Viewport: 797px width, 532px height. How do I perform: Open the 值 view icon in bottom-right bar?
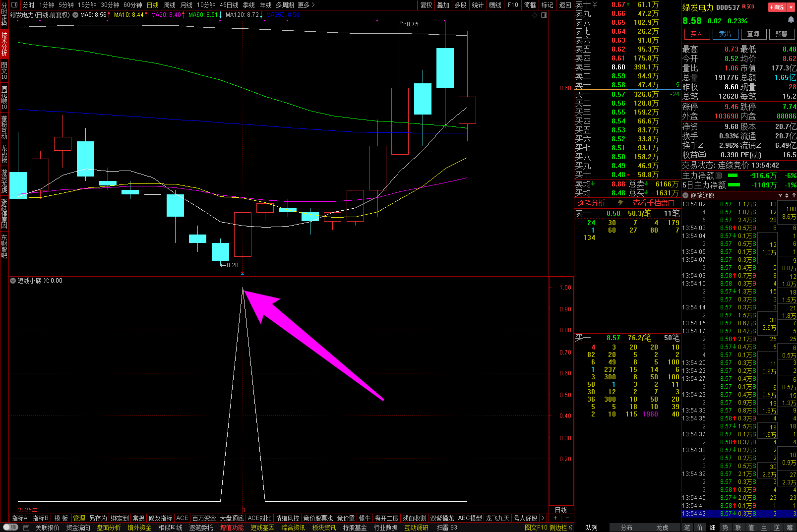point(751,528)
